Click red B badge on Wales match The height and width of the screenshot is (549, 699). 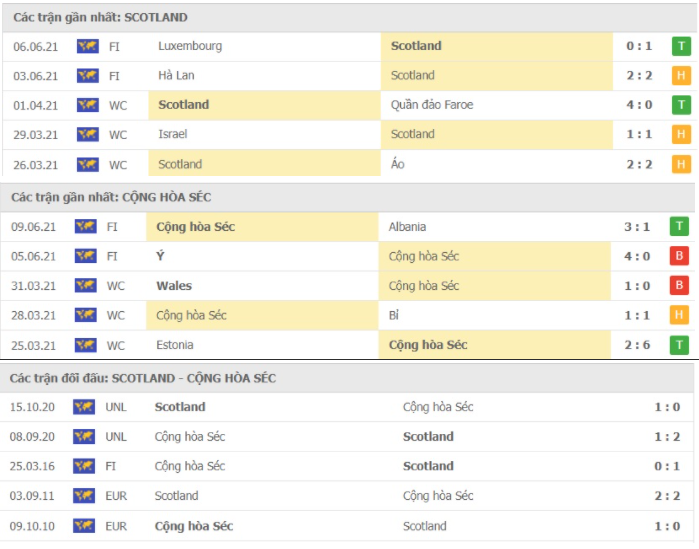(x=679, y=285)
